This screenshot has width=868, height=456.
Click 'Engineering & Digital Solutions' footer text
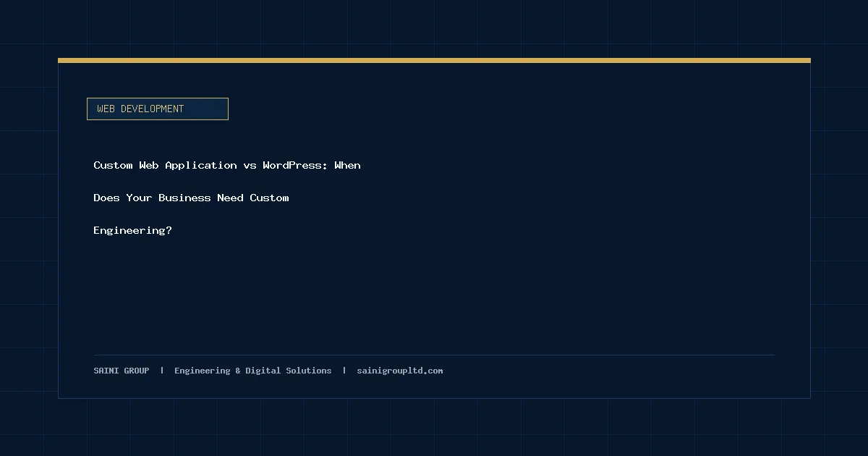(x=253, y=371)
